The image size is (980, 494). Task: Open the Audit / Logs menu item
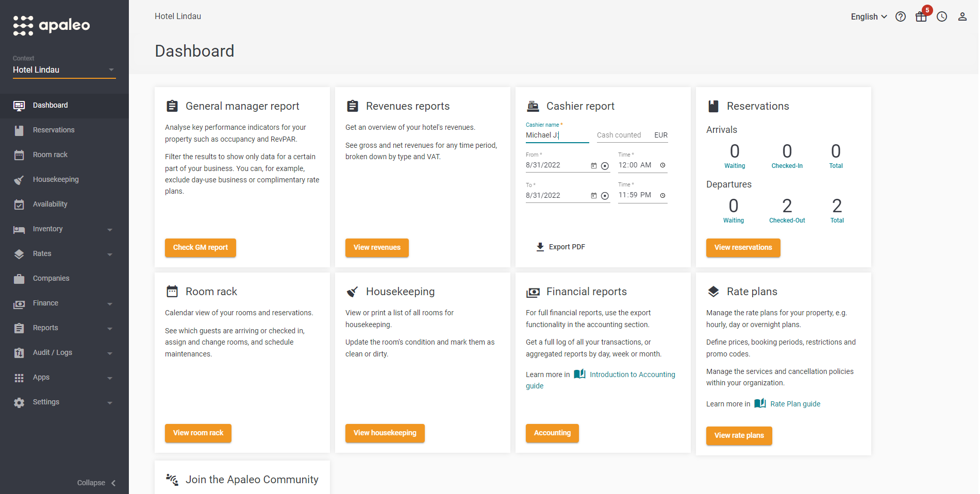point(52,352)
